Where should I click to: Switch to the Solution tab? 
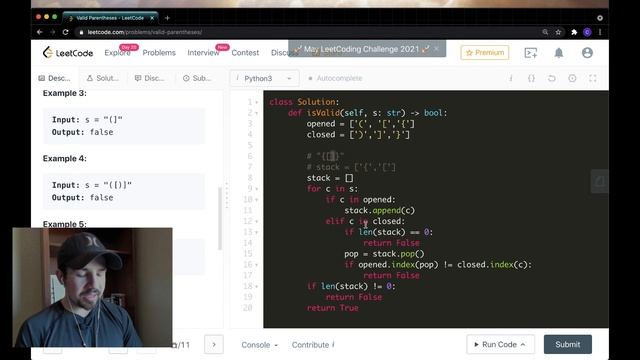click(x=102, y=78)
